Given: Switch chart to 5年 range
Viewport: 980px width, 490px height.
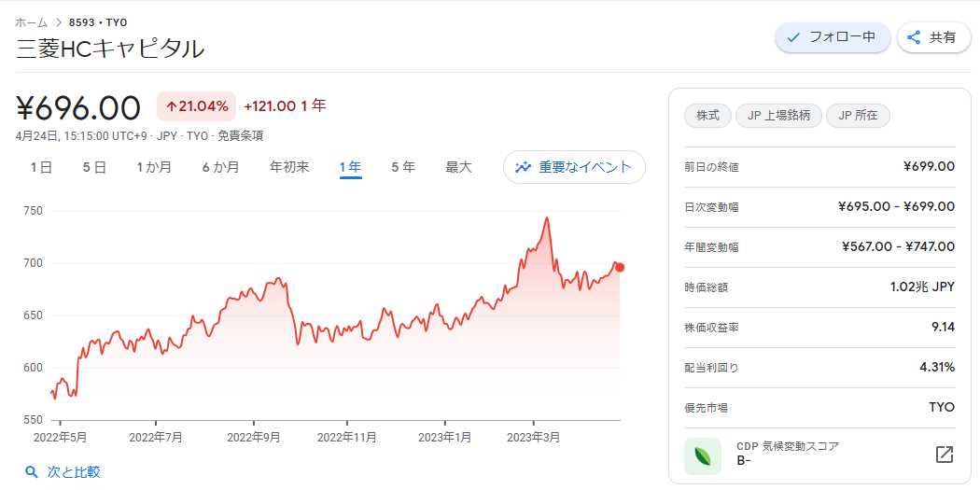Looking at the screenshot, I should click(403, 167).
